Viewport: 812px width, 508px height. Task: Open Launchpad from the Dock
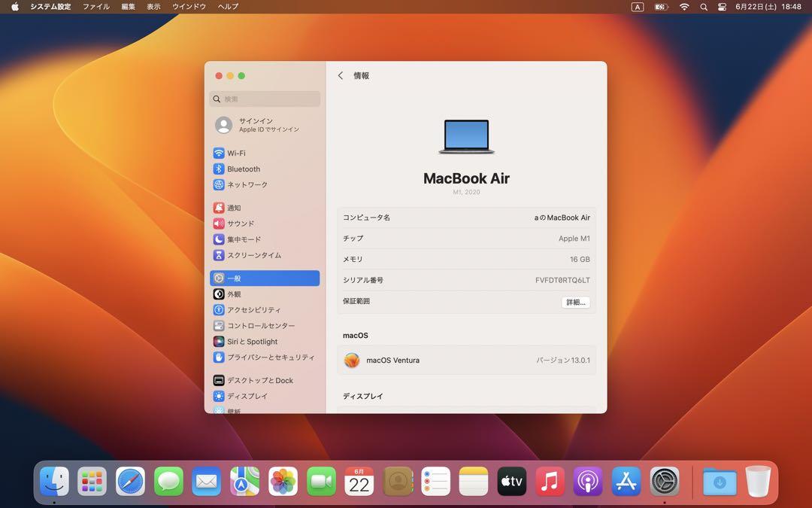[92, 482]
